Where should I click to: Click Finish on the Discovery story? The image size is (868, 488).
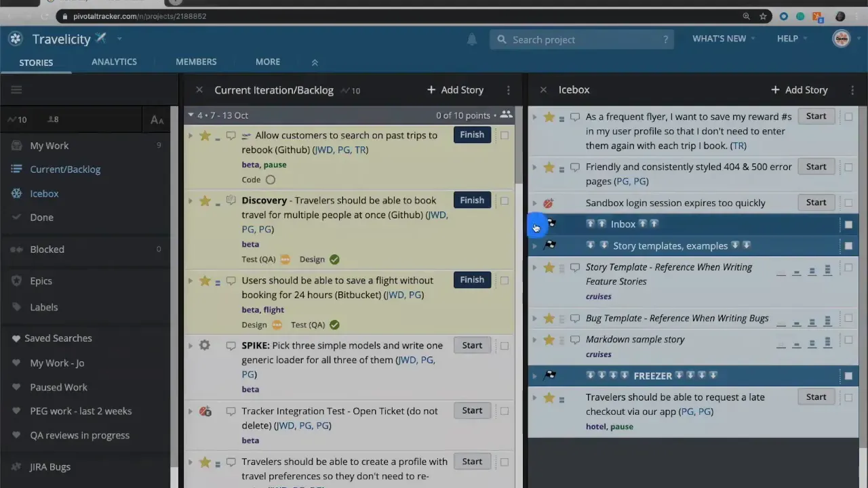tap(472, 200)
